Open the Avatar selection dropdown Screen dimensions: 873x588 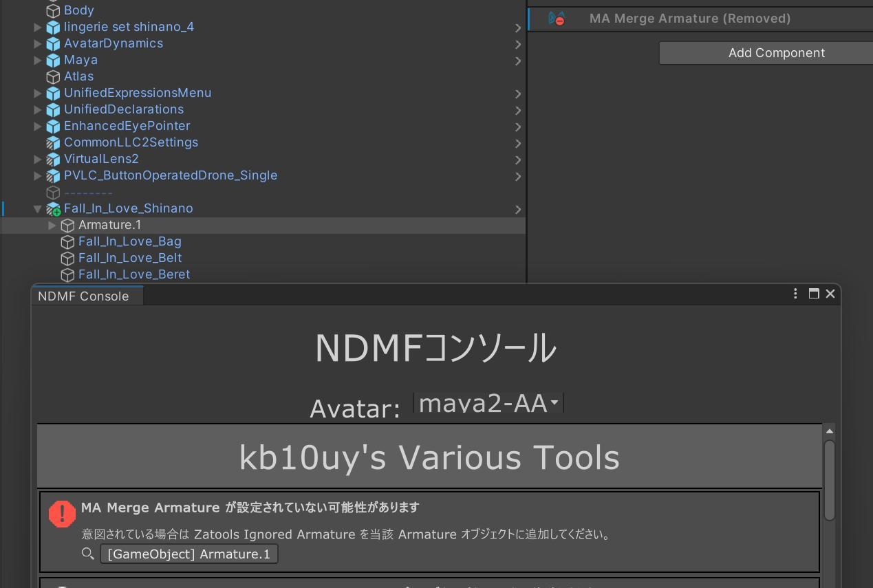click(488, 403)
